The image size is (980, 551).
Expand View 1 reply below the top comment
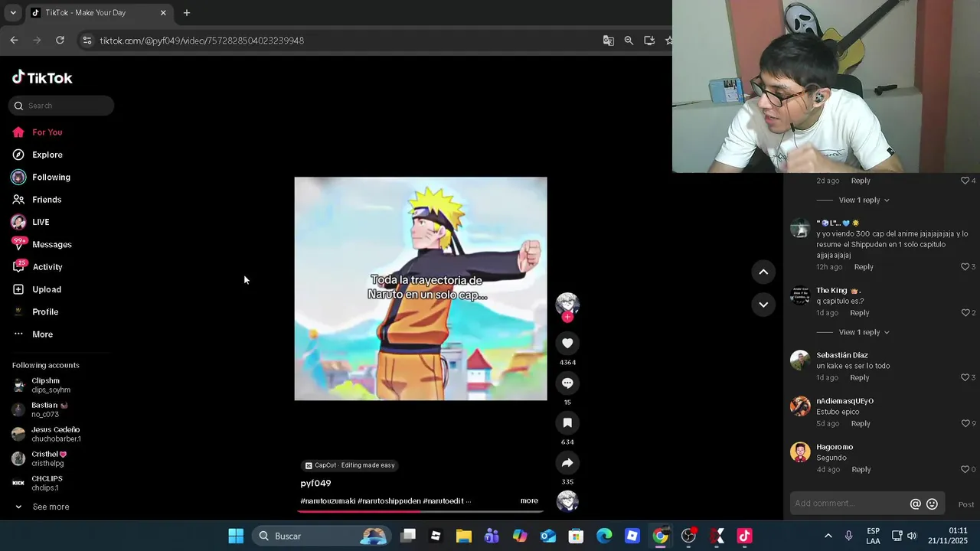(x=864, y=200)
